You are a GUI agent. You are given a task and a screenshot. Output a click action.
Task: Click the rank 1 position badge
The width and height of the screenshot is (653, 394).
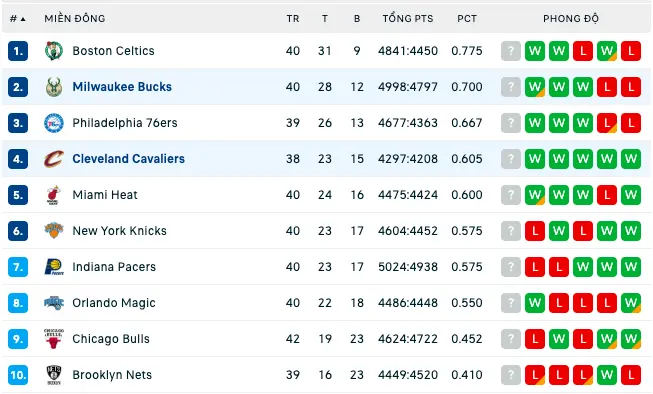point(18,51)
